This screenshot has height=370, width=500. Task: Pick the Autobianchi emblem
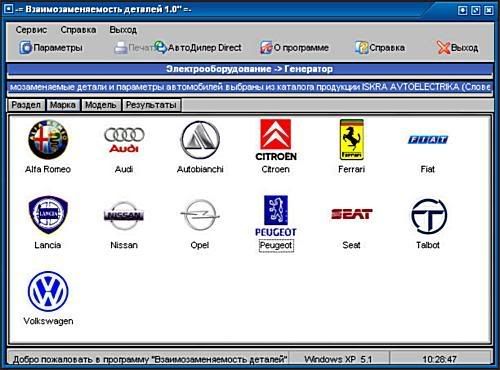point(200,140)
